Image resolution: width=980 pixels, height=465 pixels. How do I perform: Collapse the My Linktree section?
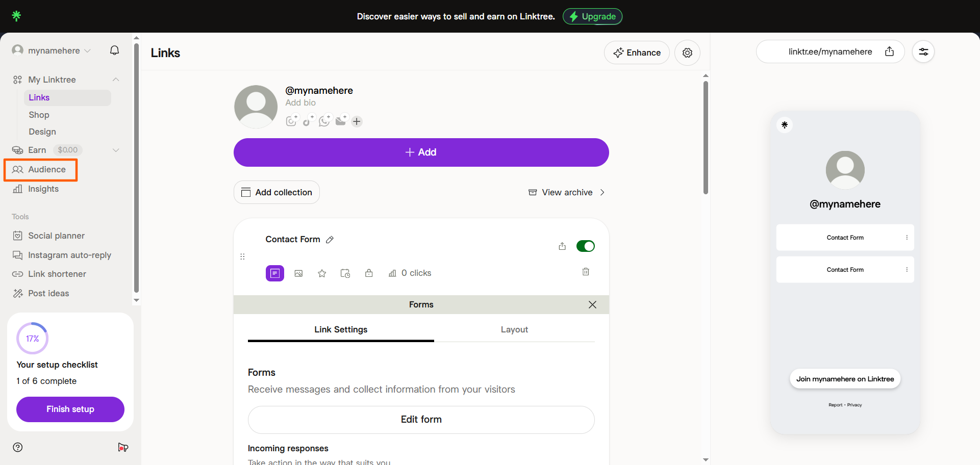(x=116, y=80)
